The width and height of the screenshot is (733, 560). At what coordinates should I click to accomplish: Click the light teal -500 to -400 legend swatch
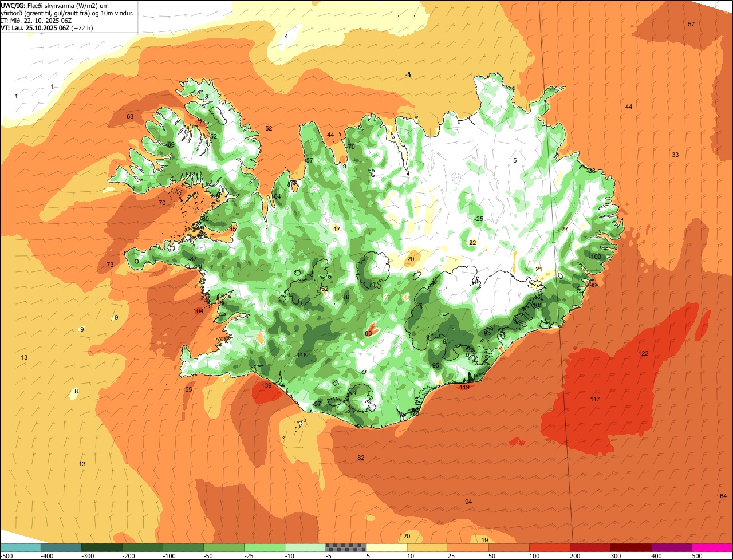pos(21,547)
